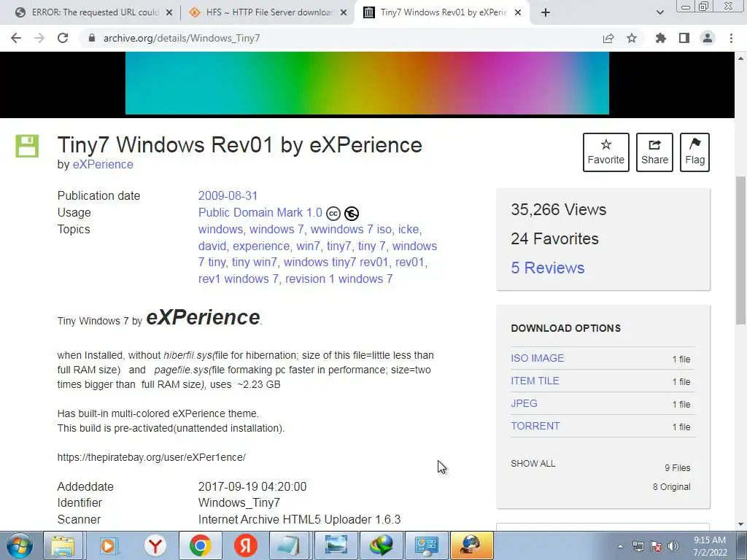Click the no-copyright public domain icon
The image size is (747, 560).
pyautogui.click(x=352, y=214)
